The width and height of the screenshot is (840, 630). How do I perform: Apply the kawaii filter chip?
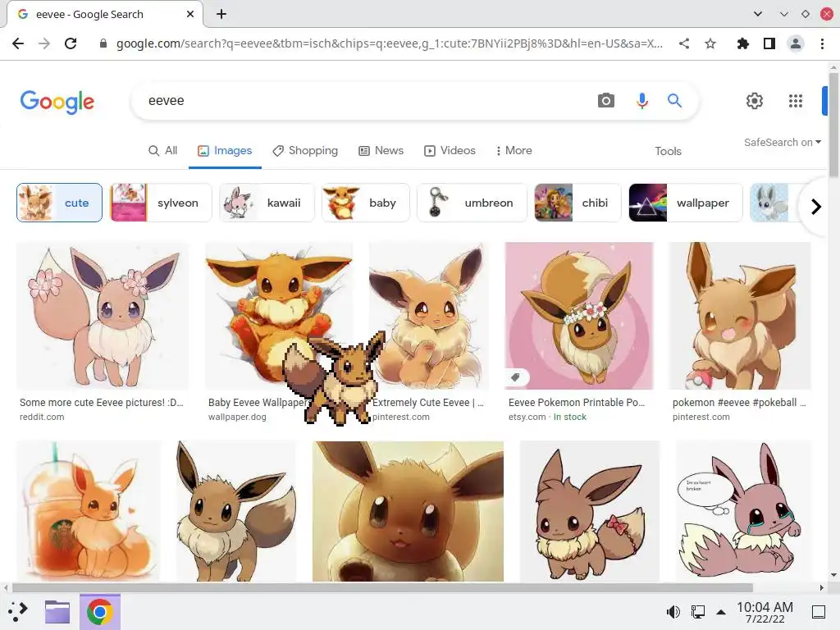(267, 203)
